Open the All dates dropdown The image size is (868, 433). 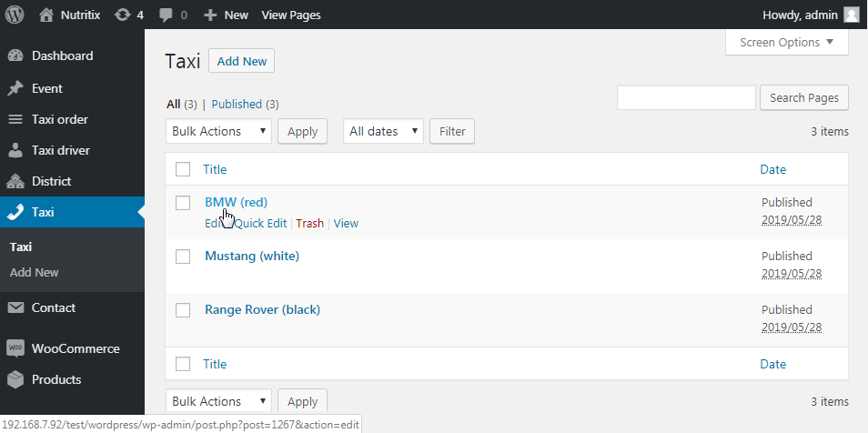[x=383, y=131]
